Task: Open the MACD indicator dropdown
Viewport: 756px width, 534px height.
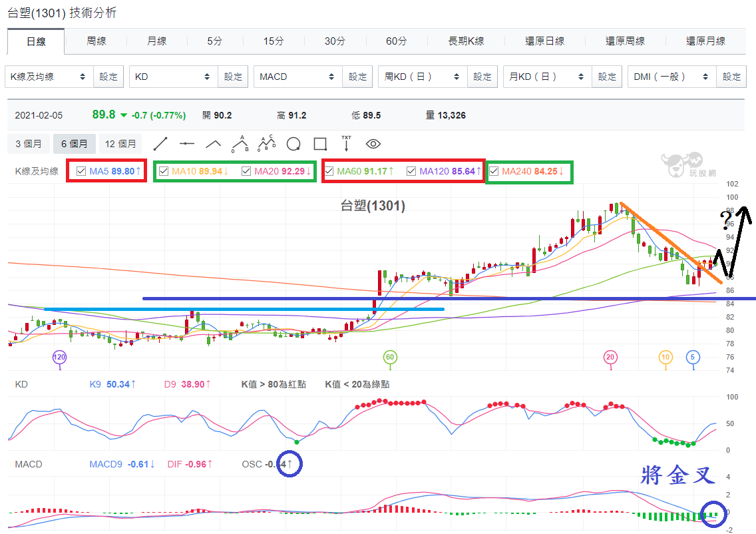Action: click(x=298, y=77)
